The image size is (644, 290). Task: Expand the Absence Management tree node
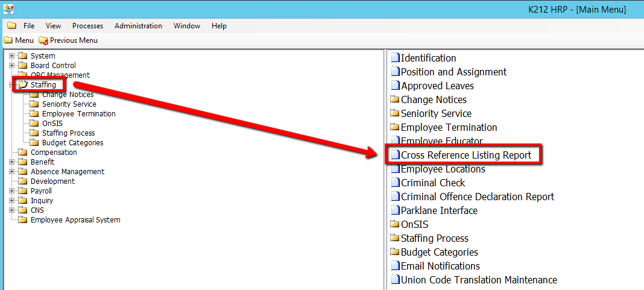point(11,172)
